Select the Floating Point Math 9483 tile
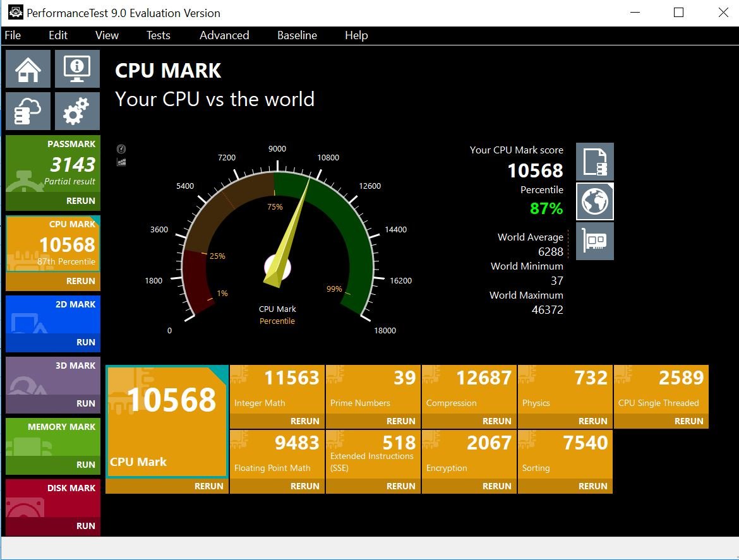The image size is (739, 560). (277, 455)
